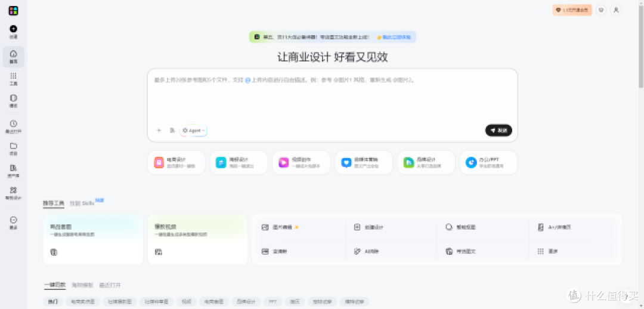Select the 电商卖点图 filter chip
Screen dimensions: 644x309
83,302
